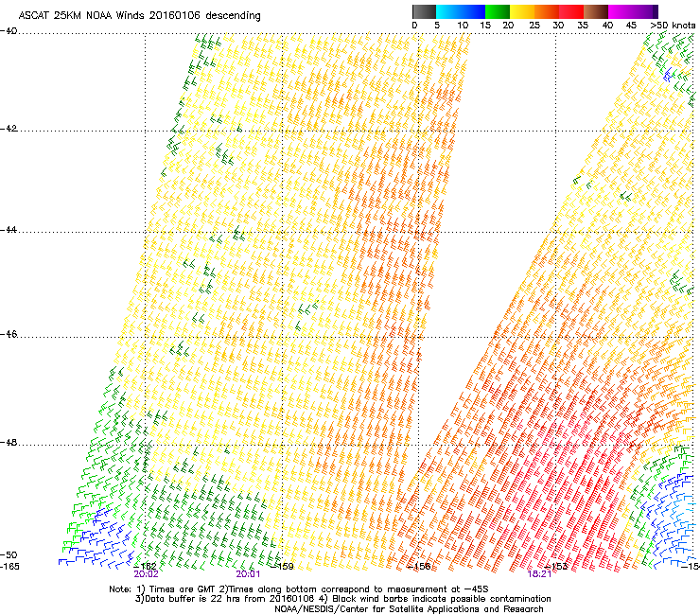The width and height of the screenshot is (700, 615).
Task: Click the '-44' latitude label
Action: tap(9, 230)
